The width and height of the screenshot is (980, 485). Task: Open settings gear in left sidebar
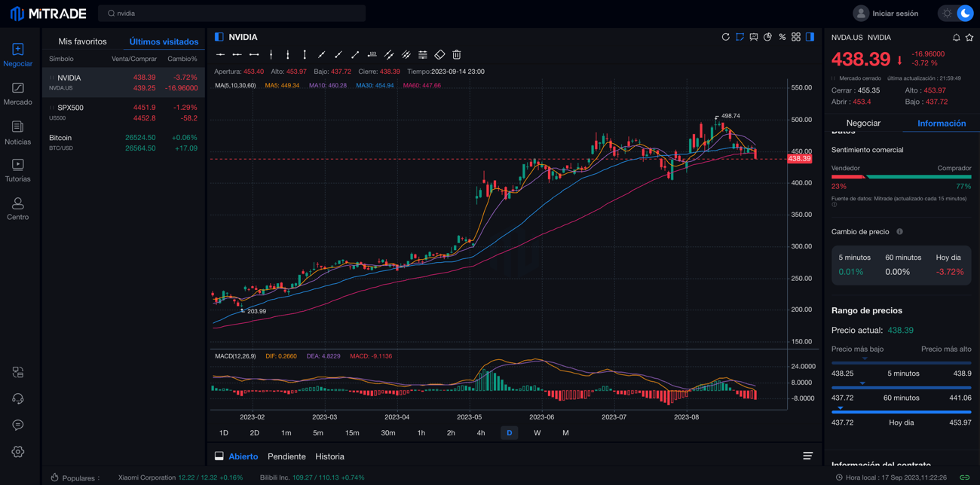(18, 452)
